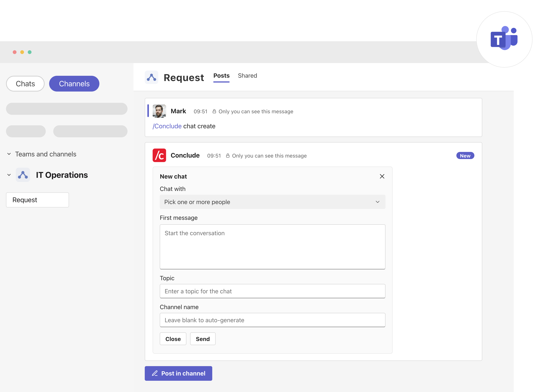This screenshot has height=392, width=540.
Task: Click the Topic input field
Action: click(x=272, y=291)
